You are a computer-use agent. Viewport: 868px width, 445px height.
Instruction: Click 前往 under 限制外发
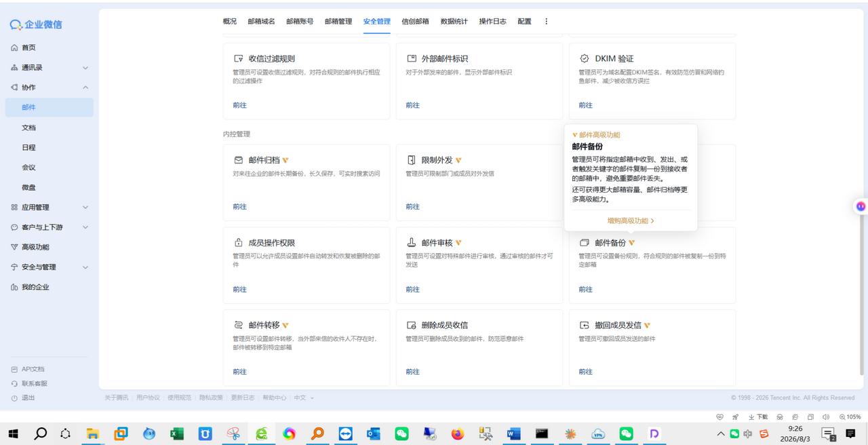click(412, 206)
